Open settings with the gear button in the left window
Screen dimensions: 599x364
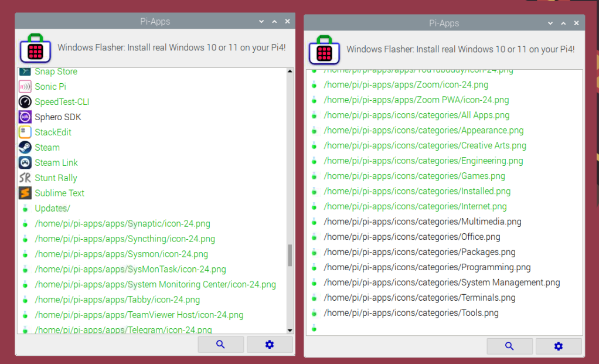pyautogui.click(x=270, y=344)
